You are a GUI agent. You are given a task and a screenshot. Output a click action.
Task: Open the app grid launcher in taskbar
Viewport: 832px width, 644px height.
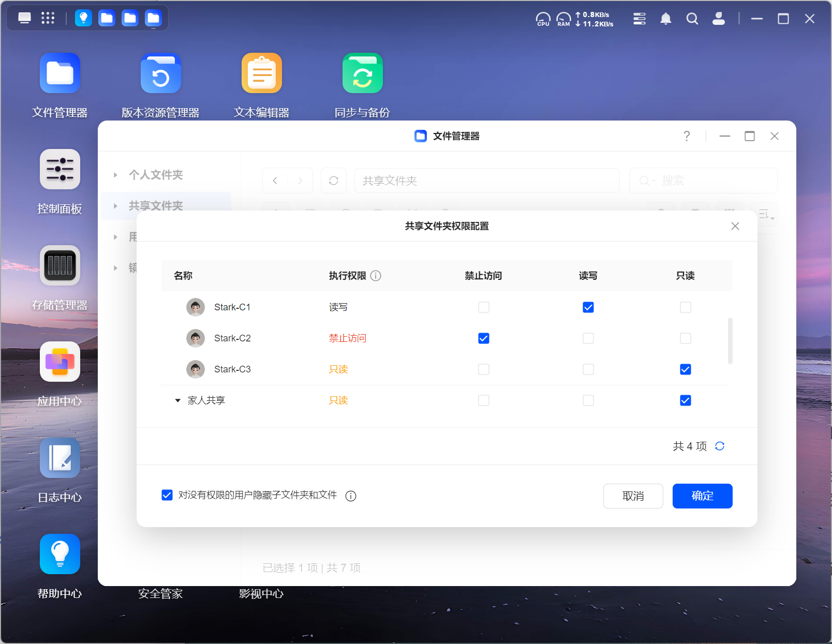pos(48,18)
